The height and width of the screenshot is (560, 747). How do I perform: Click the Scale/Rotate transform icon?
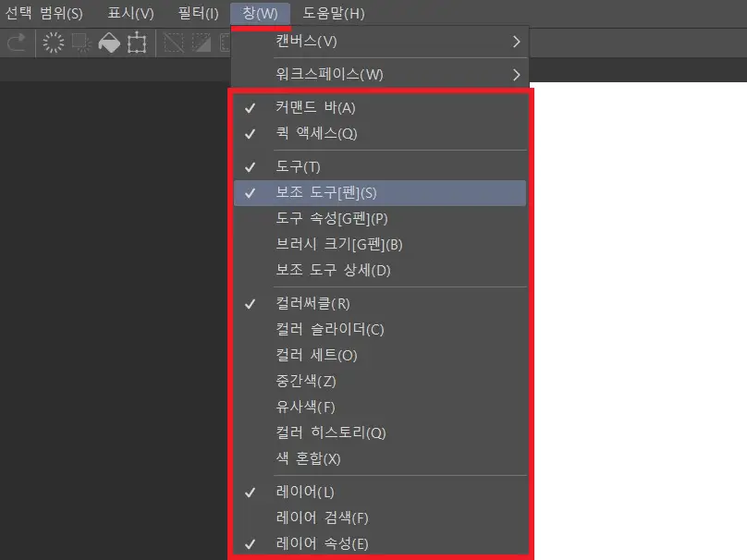pos(137,43)
